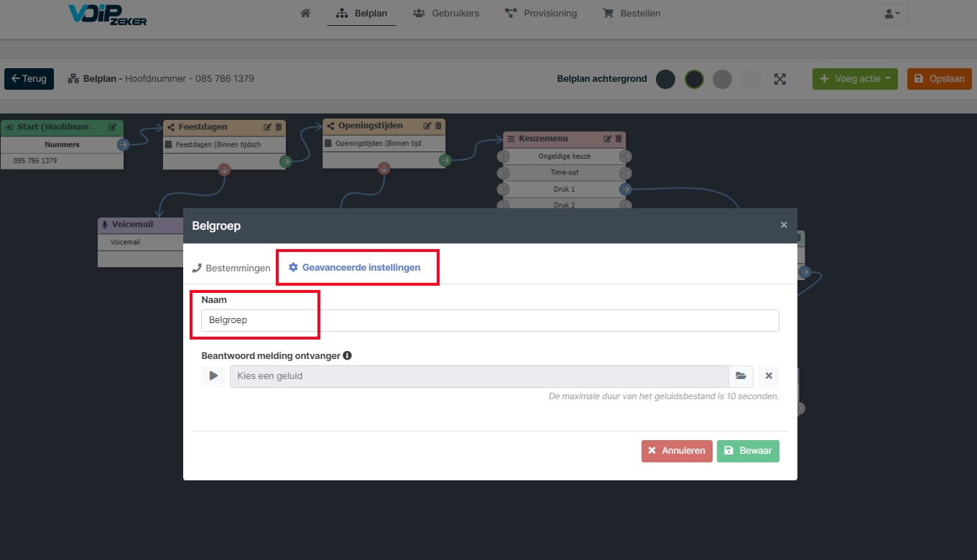Screen dimensions: 977x560
Task: Play the selected answer sound
Action: click(213, 376)
